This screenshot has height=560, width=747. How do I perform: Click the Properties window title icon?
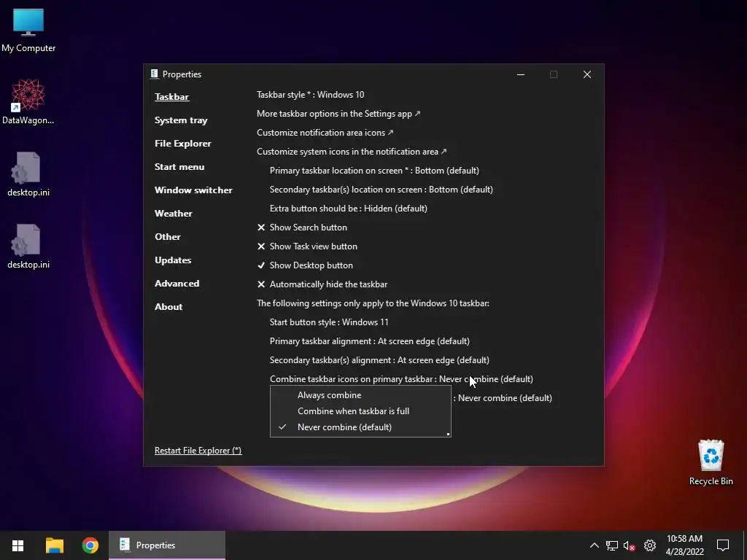(154, 74)
